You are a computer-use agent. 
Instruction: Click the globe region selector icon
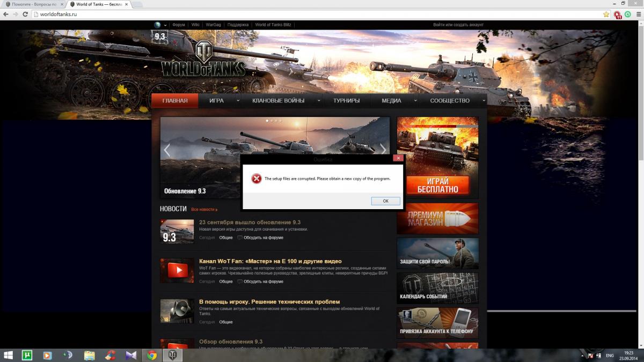tap(157, 25)
